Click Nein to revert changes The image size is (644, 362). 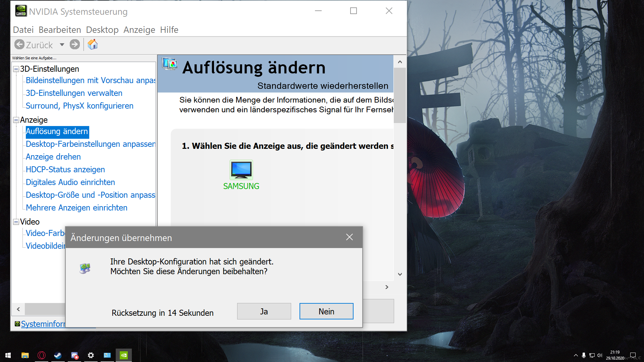(x=326, y=311)
